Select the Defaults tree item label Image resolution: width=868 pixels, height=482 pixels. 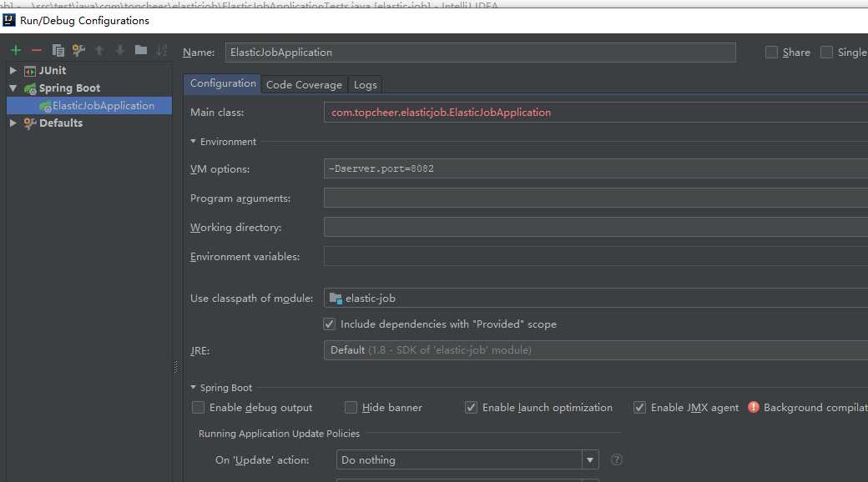click(x=61, y=123)
